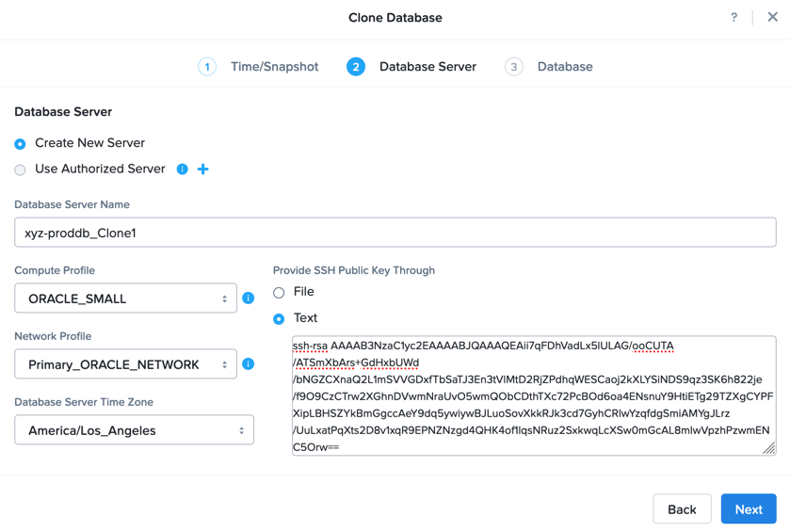Select Text for SSH public key
Viewport: 790px width, 532px height.
tap(279, 319)
